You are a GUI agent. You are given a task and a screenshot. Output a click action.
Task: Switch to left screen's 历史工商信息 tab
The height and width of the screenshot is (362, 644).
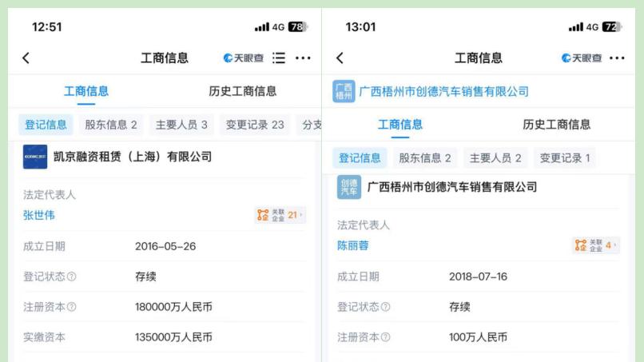coord(242,91)
